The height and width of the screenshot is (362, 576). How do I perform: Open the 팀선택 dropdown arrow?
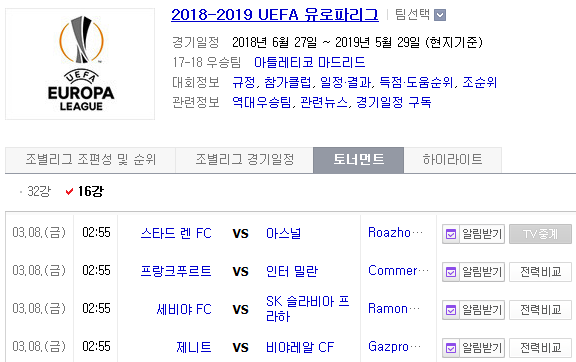click(x=440, y=15)
